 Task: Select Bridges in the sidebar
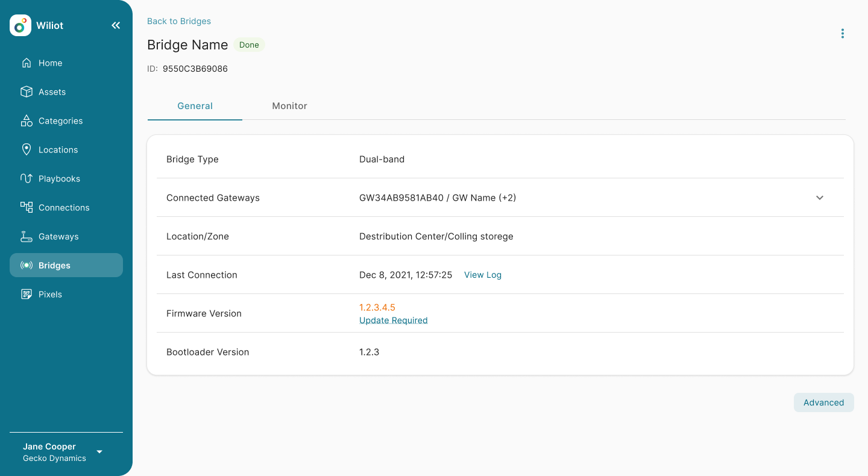pyautogui.click(x=66, y=265)
